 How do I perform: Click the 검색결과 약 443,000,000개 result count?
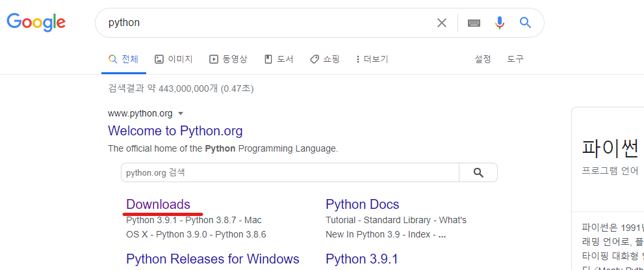(x=181, y=88)
